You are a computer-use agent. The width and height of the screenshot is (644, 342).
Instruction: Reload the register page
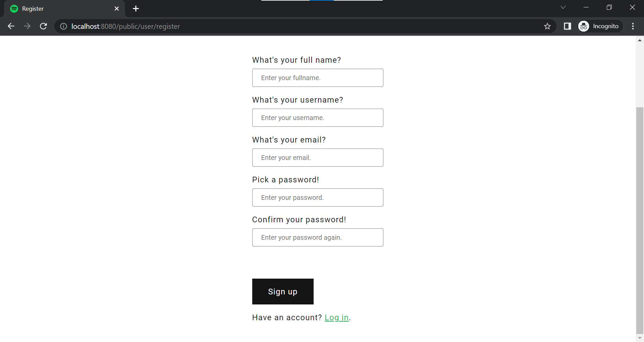[43, 26]
